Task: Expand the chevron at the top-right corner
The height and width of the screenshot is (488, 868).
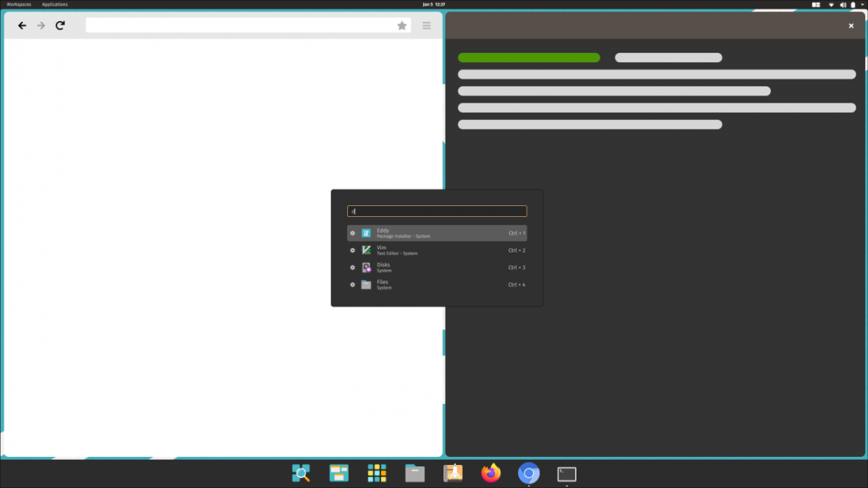Action: pyautogui.click(x=862, y=4)
